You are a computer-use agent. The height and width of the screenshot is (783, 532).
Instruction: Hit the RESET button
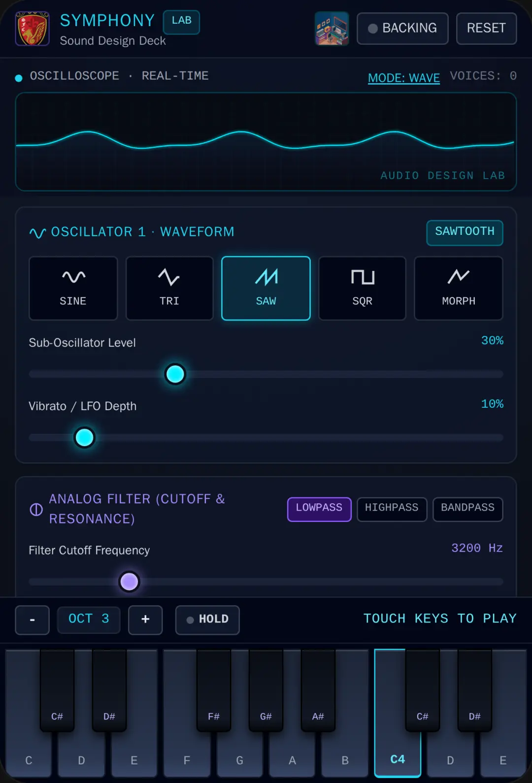[486, 29]
